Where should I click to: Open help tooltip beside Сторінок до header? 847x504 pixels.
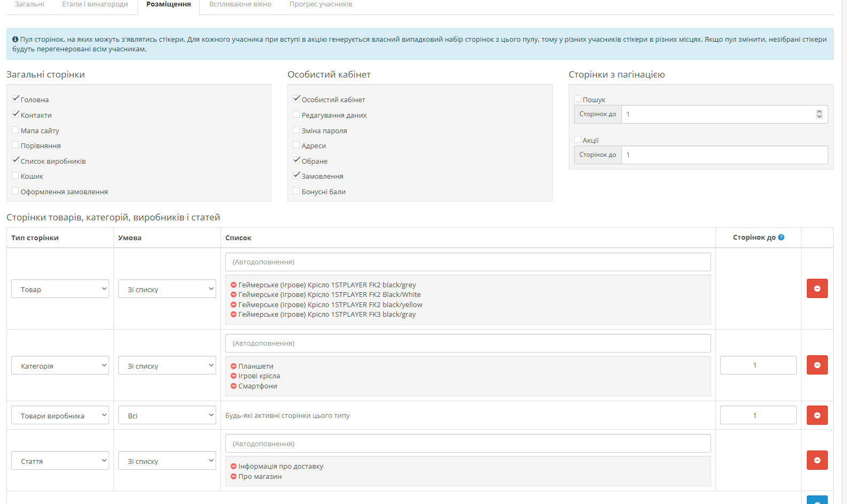pyautogui.click(x=781, y=238)
